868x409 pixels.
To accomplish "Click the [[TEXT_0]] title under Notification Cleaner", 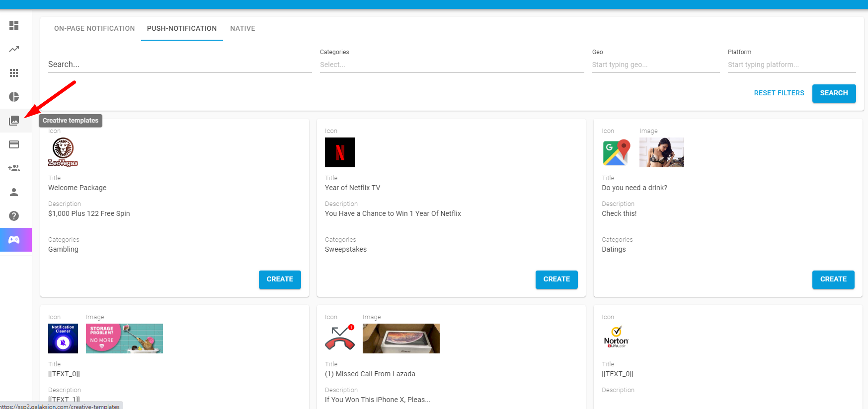I will click(x=64, y=374).
